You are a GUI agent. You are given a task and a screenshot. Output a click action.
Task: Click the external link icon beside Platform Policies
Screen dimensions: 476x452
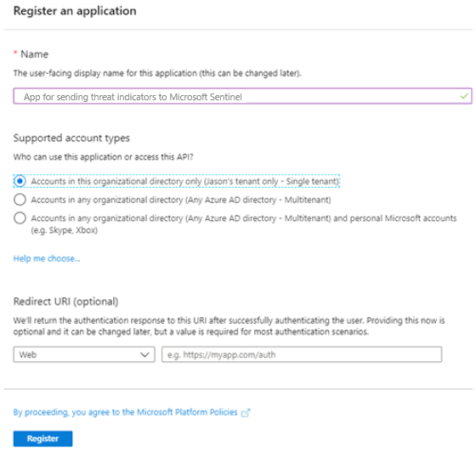click(246, 413)
